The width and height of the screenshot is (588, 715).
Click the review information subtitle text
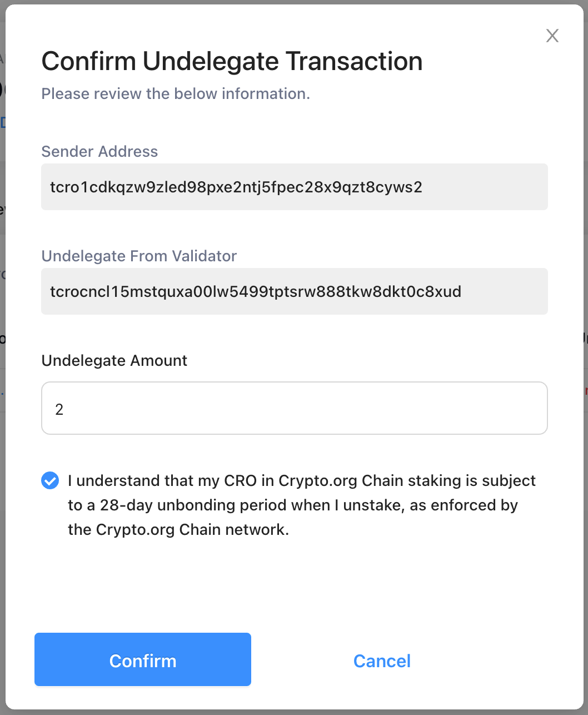point(175,93)
